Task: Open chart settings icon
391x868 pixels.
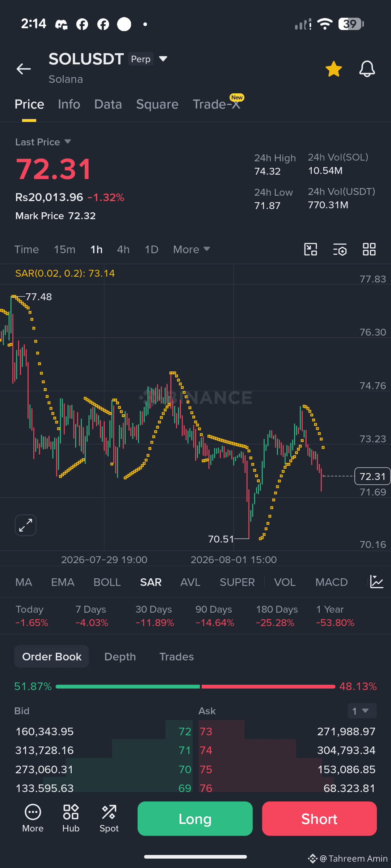Action: [x=340, y=249]
